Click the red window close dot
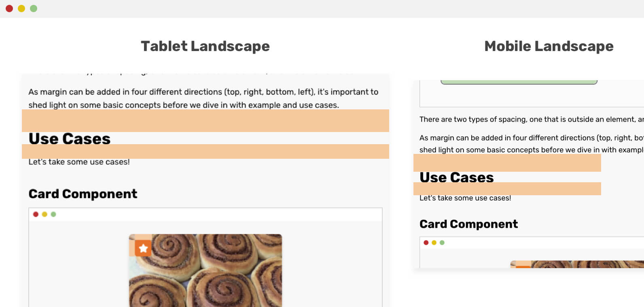The image size is (644, 307). point(9,9)
